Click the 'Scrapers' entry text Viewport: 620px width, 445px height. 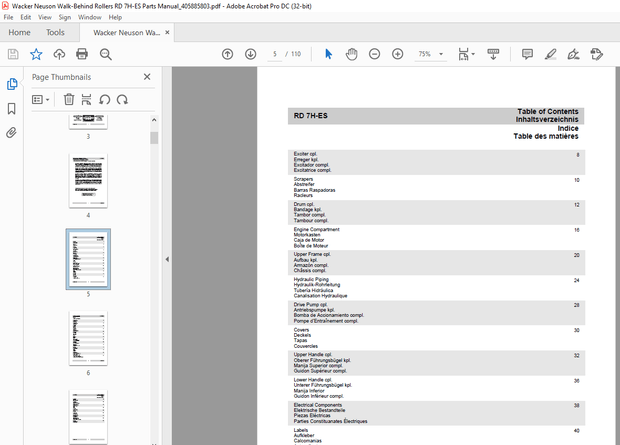(303, 179)
